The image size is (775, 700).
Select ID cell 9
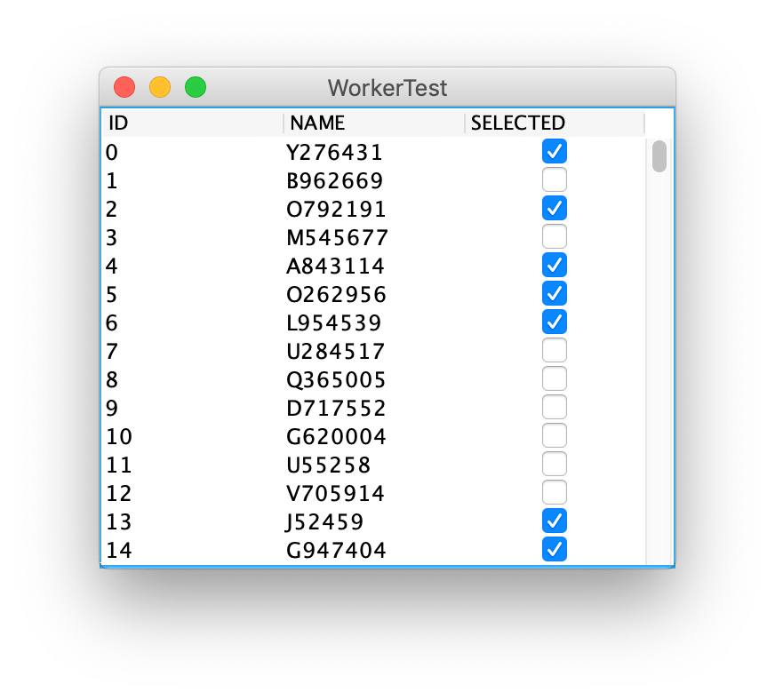click(x=192, y=408)
